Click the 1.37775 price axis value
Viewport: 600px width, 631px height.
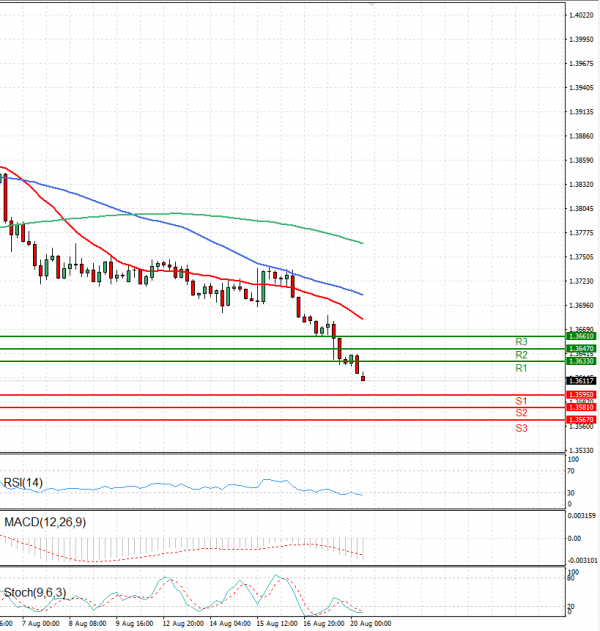581,233
